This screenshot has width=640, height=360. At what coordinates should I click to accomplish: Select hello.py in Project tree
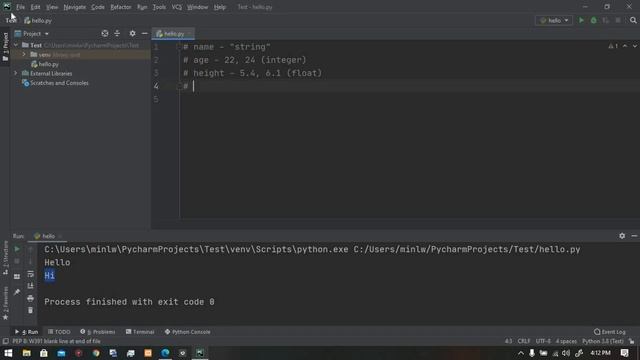49,64
